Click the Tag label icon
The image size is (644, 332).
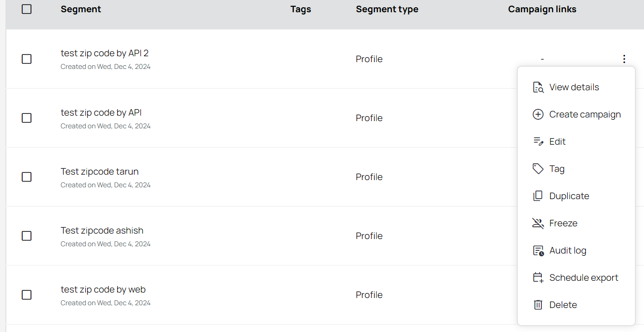(x=538, y=169)
